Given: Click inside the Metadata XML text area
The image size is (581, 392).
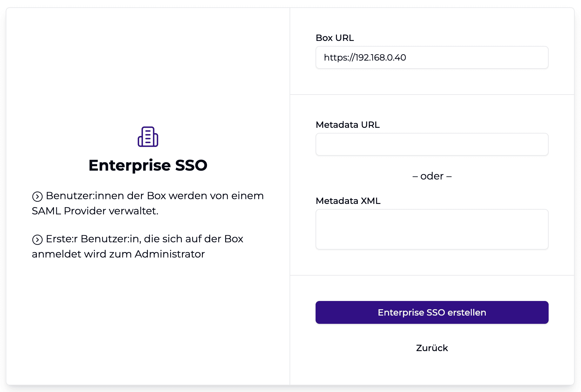Looking at the screenshot, I should point(432,229).
